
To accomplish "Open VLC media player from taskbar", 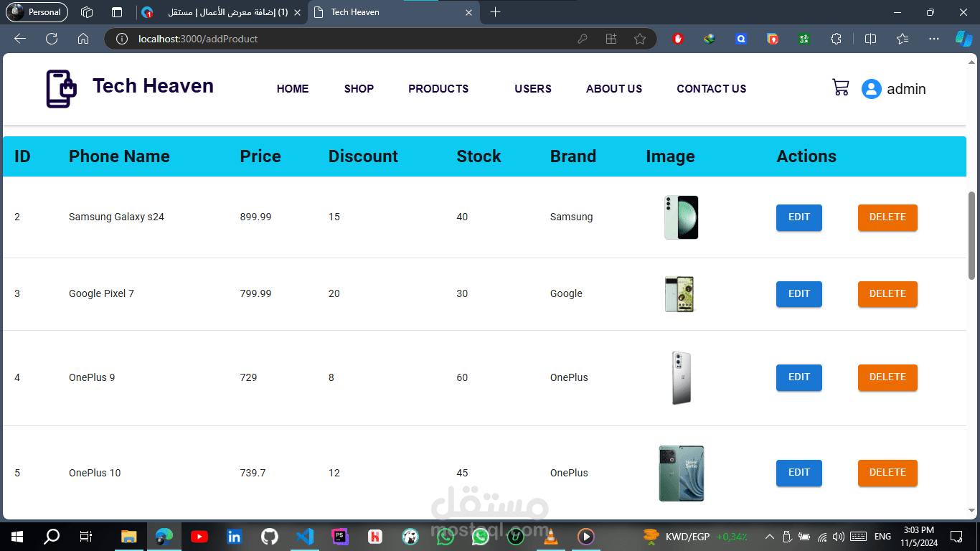I will click(x=551, y=537).
